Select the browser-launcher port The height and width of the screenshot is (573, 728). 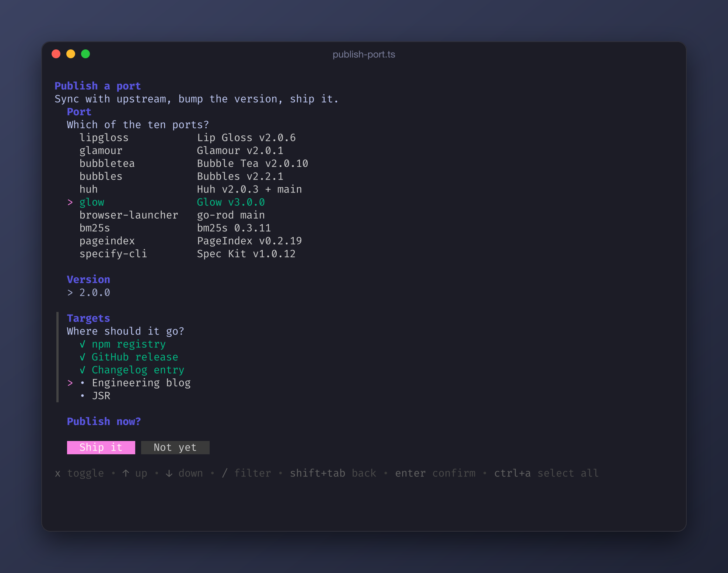[172, 215]
